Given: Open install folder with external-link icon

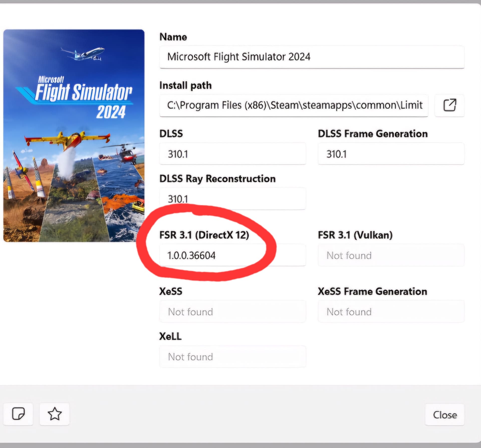Looking at the screenshot, I should pos(449,105).
